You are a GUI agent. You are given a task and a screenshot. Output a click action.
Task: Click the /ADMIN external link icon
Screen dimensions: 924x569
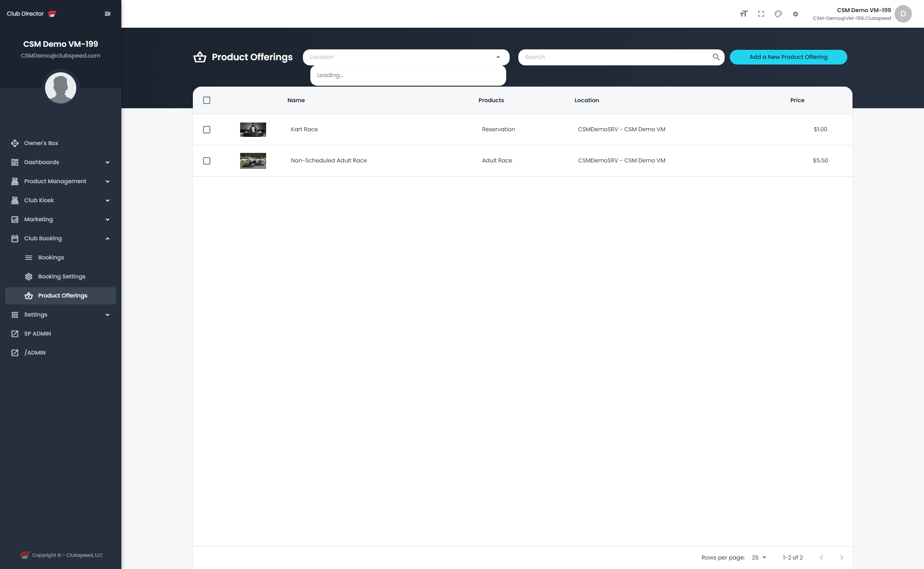coord(15,352)
